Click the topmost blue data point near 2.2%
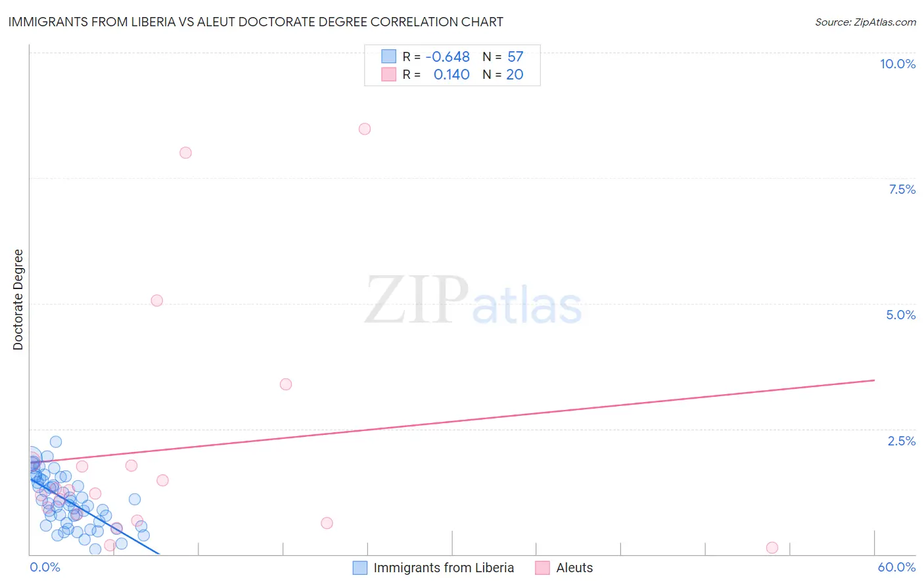 click(x=56, y=441)
